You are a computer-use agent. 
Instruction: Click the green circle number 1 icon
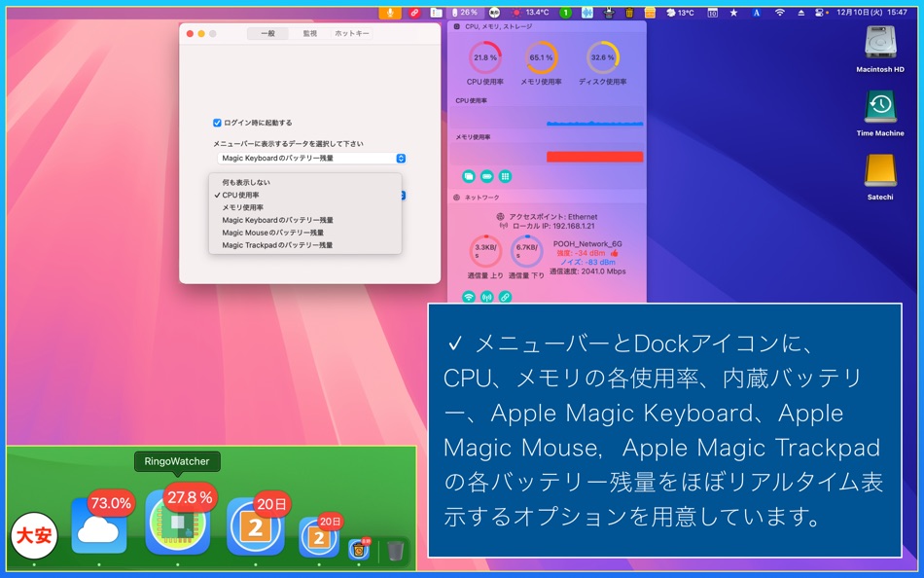click(565, 13)
